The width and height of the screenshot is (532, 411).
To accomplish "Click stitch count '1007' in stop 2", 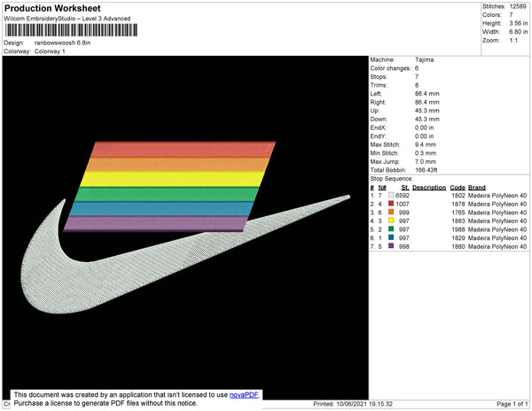I will pos(403,204).
